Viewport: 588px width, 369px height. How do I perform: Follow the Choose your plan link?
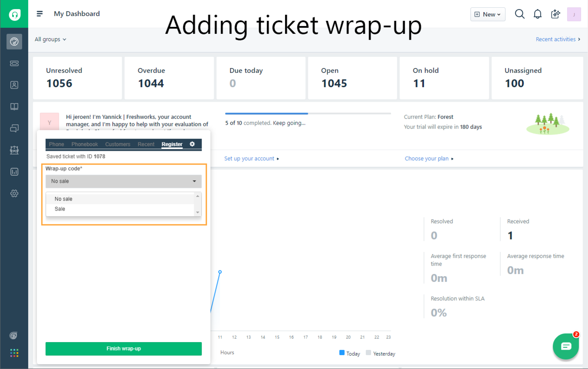pyautogui.click(x=427, y=158)
